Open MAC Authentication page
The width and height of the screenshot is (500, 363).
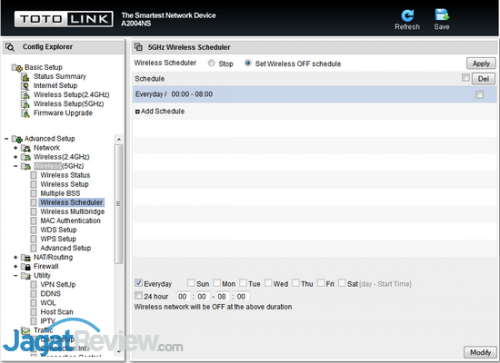(70, 221)
